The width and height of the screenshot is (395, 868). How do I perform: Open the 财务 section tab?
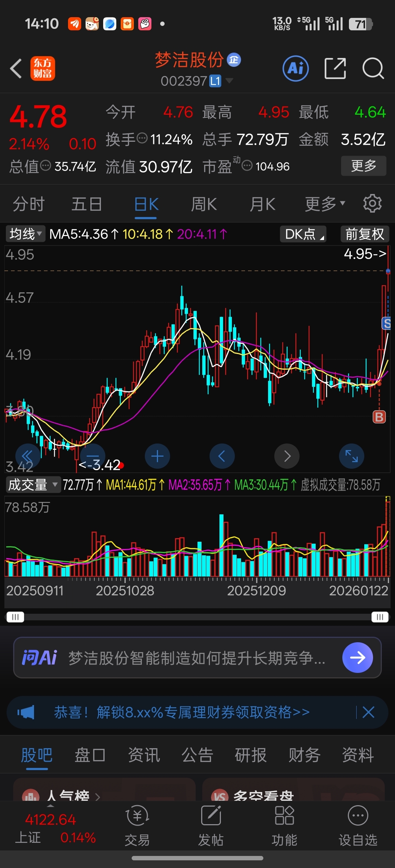tap(304, 755)
